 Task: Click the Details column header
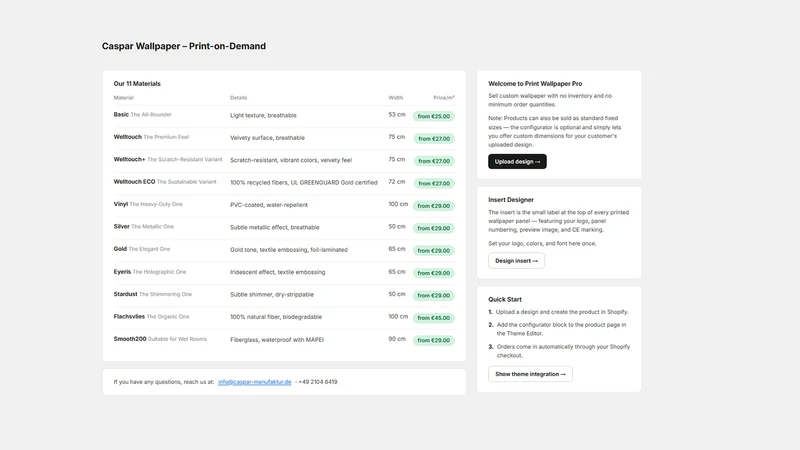(x=238, y=97)
